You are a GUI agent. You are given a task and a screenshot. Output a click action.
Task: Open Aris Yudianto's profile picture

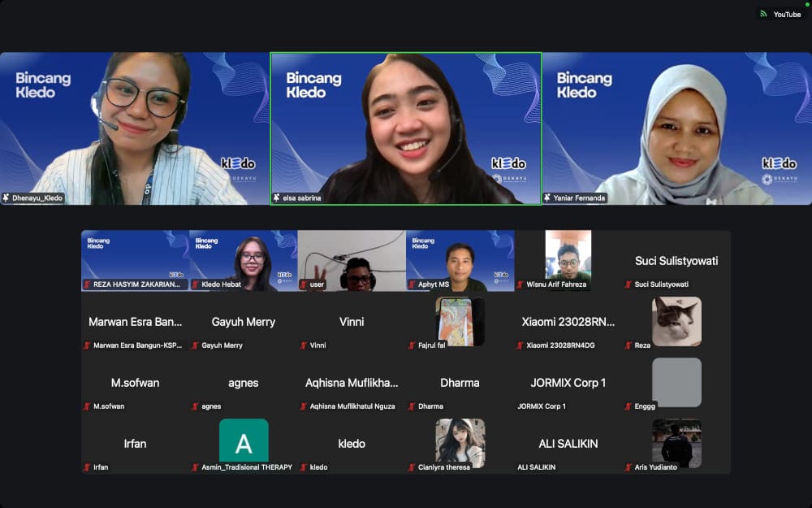(x=677, y=441)
